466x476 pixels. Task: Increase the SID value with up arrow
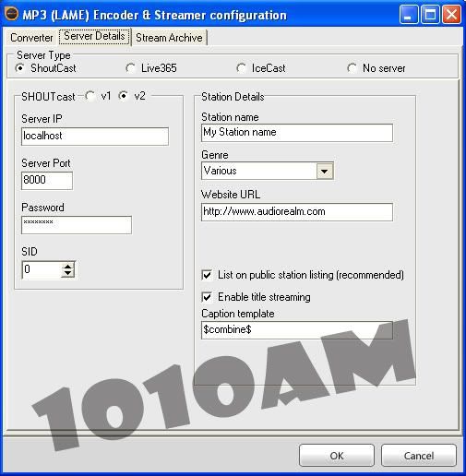(68, 267)
